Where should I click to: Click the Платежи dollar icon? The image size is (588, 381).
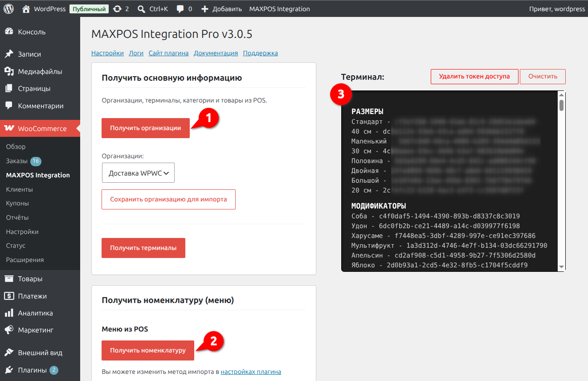point(9,296)
